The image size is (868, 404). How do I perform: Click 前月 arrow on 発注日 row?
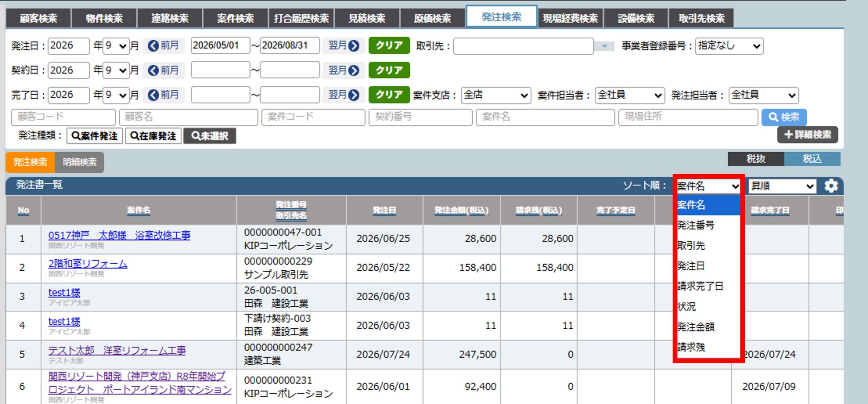point(163,45)
